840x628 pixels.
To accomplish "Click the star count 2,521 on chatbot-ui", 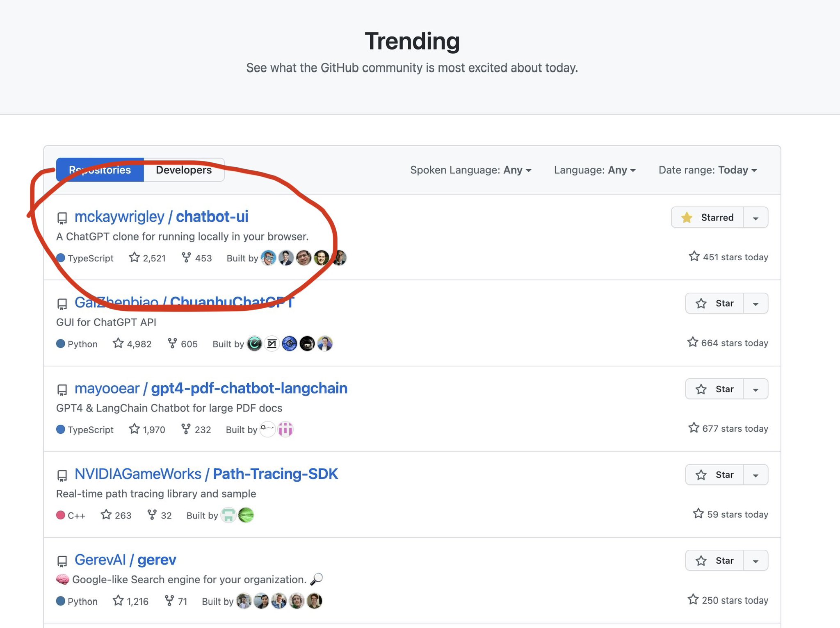I will [x=154, y=258].
